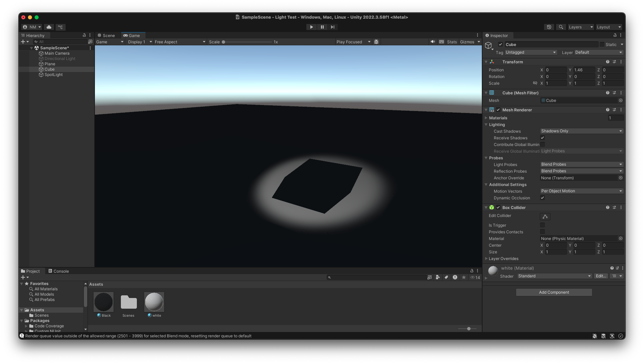
Task: Click the Add Component button
Action: (x=554, y=292)
